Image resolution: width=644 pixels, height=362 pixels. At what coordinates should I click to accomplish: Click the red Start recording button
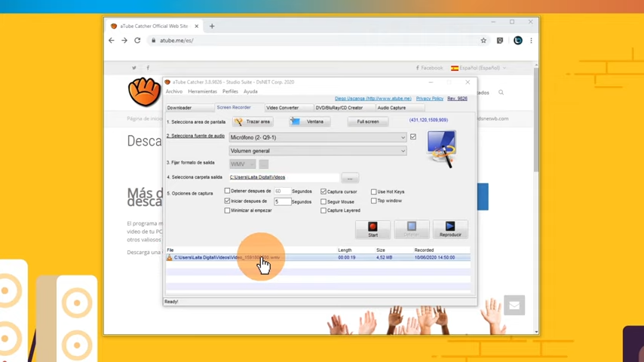click(373, 229)
